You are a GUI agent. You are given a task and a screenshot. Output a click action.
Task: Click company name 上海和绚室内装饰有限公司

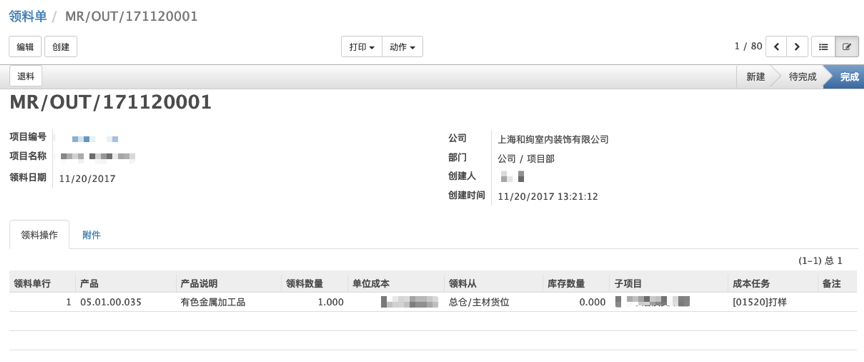(x=553, y=139)
